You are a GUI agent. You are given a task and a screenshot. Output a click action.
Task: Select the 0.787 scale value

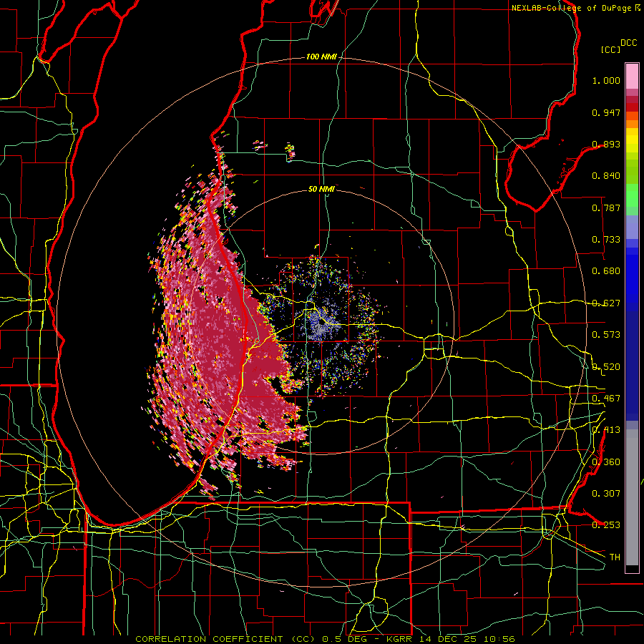click(606, 208)
